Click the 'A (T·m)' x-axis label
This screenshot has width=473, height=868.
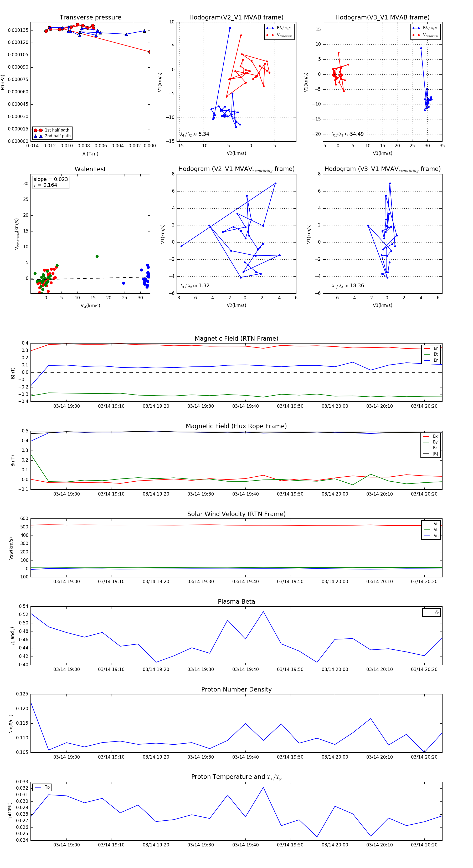point(90,154)
